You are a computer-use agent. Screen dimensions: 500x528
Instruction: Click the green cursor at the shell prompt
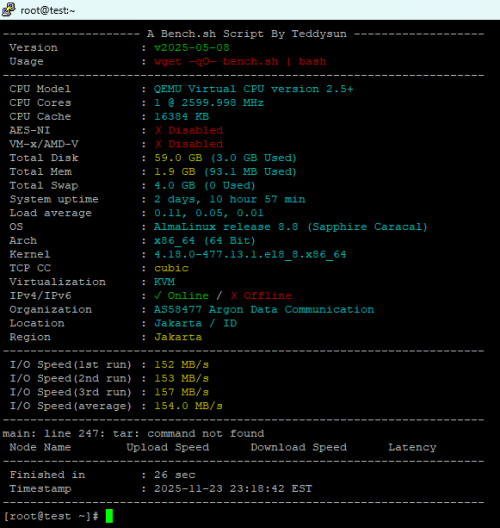point(109,516)
